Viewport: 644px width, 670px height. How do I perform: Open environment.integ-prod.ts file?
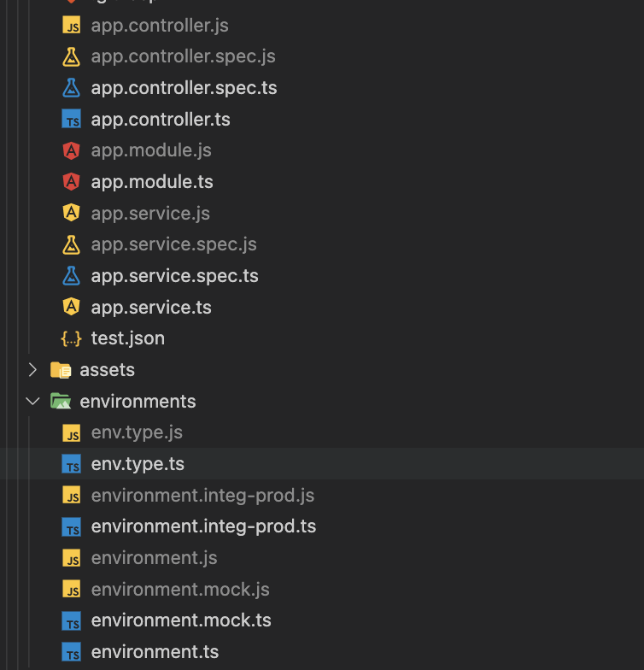203,526
